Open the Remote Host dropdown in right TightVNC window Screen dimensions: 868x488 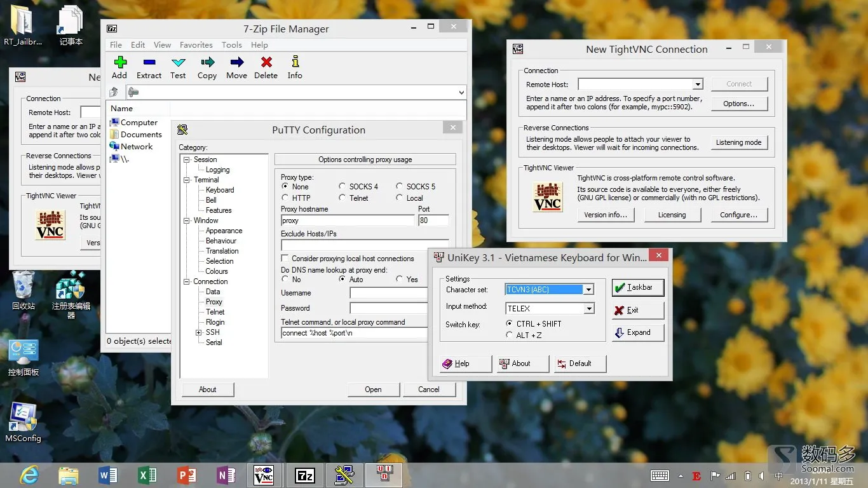698,85
